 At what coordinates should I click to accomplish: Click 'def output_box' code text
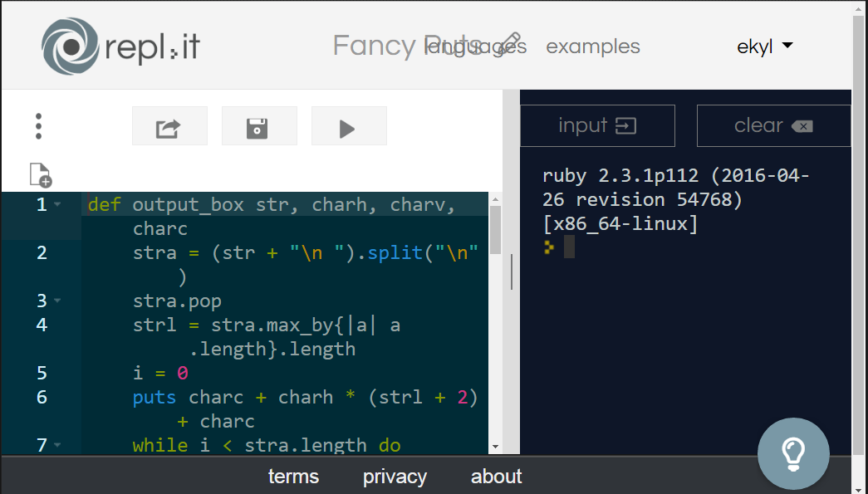(166, 205)
